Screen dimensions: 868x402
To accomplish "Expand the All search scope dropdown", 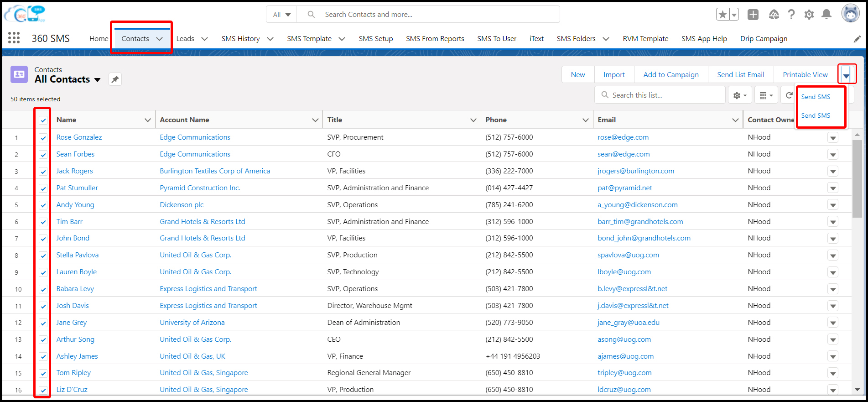I will [x=281, y=15].
